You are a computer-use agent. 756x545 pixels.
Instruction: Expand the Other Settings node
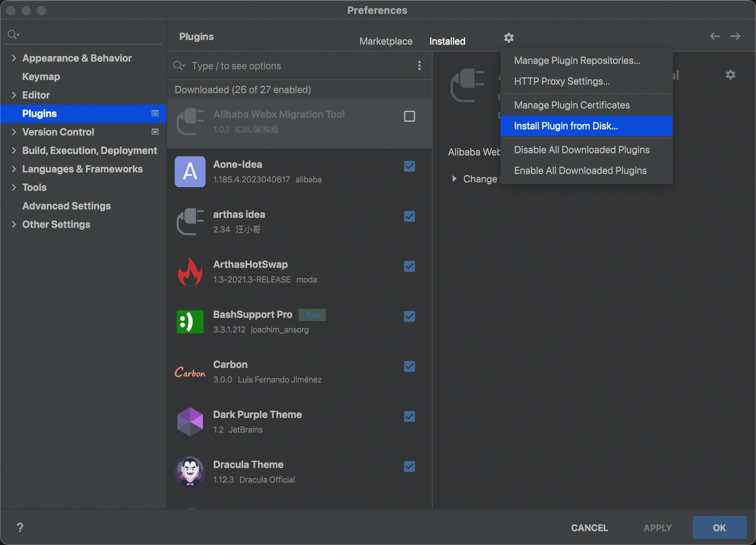(14, 224)
